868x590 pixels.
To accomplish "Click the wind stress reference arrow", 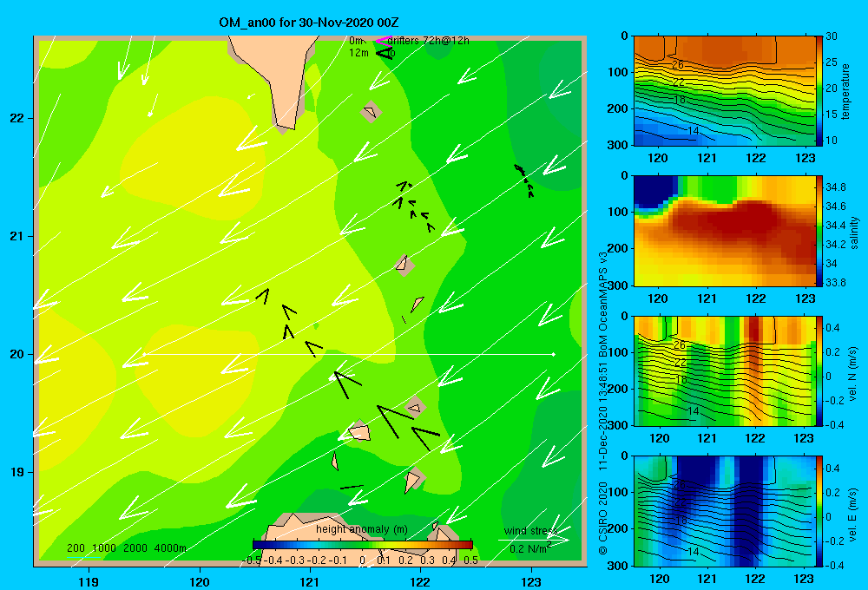I will coord(534,540).
